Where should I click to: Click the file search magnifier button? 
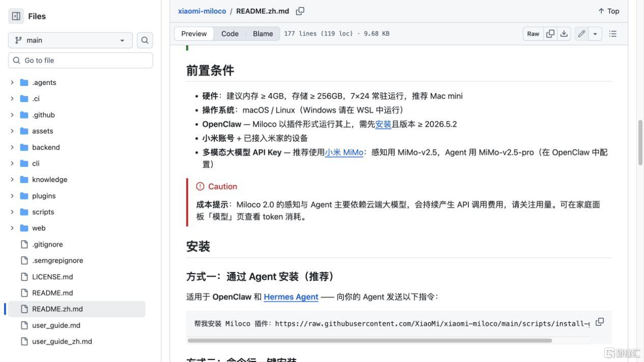[145, 40]
